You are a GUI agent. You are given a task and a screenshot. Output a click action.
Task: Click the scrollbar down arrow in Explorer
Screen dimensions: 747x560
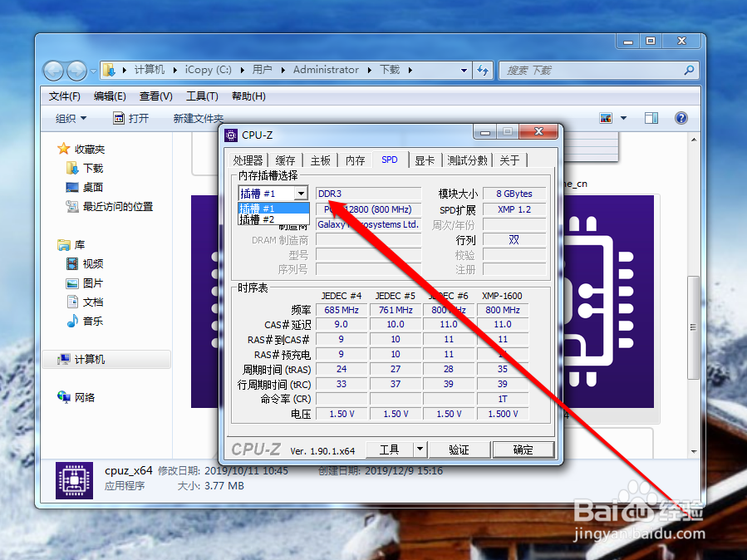[694, 451]
